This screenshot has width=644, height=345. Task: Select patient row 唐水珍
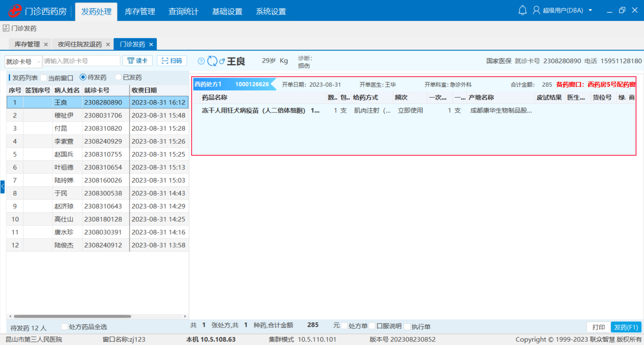pyautogui.click(x=97, y=232)
